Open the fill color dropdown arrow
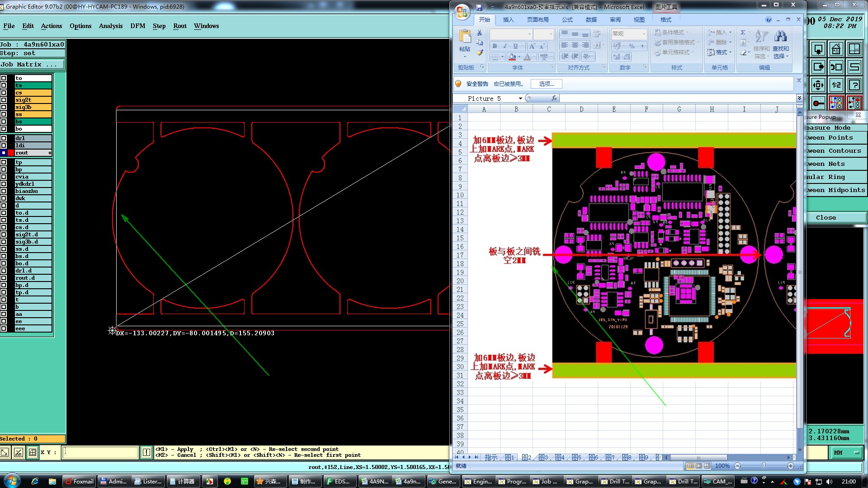This screenshot has height=488, width=868. (x=519, y=57)
